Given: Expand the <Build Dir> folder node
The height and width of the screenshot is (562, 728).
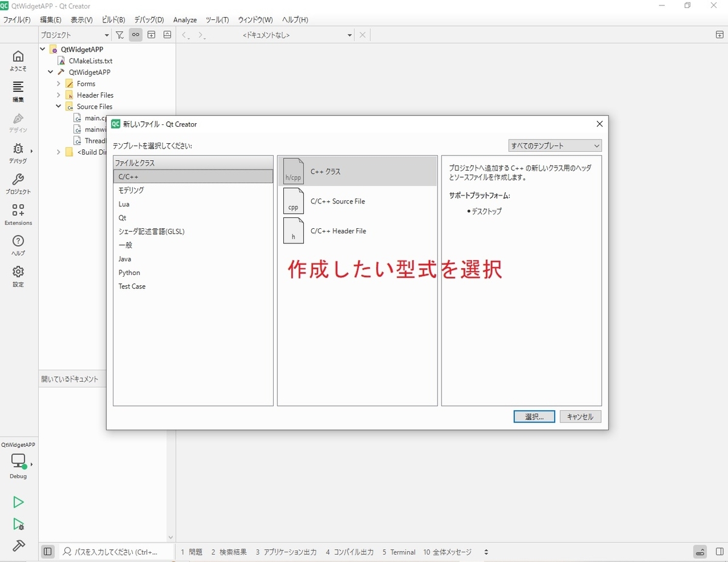Looking at the screenshot, I should [59, 152].
